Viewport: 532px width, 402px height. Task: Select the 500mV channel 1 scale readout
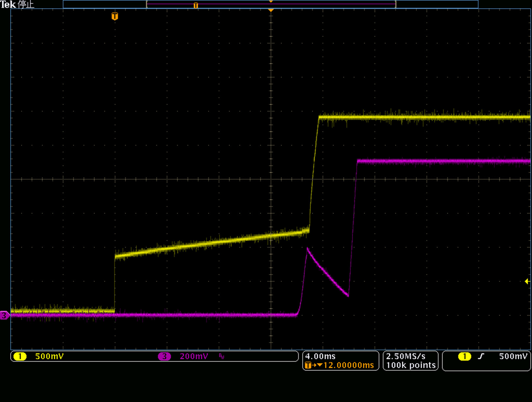click(x=49, y=357)
